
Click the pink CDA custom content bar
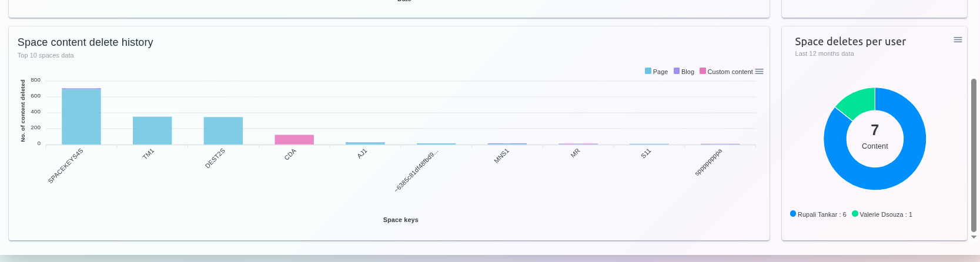pos(294,140)
